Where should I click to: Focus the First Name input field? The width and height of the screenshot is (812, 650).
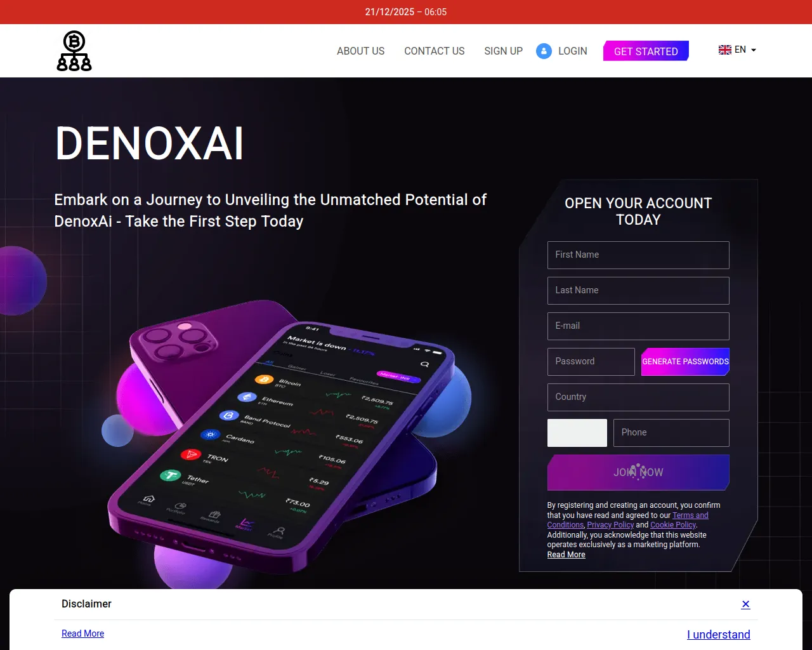[638, 255]
